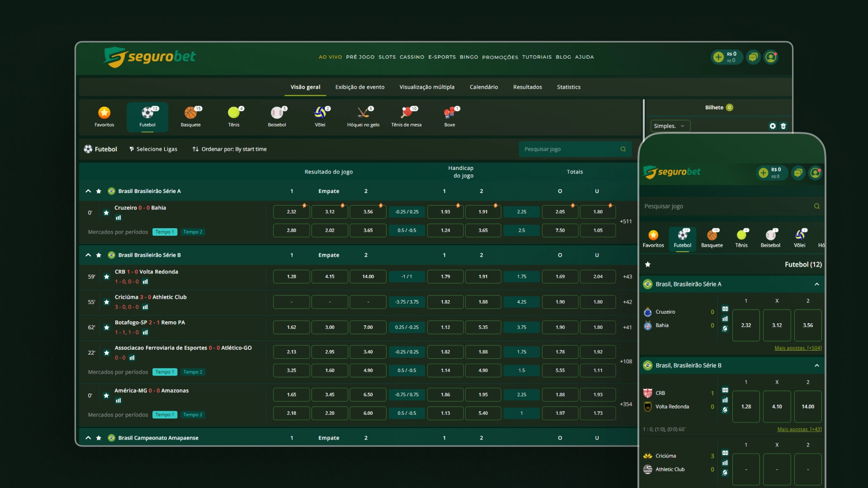868x488 pixels.
Task: Open the mobile chat icon
Action: click(798, 173)
